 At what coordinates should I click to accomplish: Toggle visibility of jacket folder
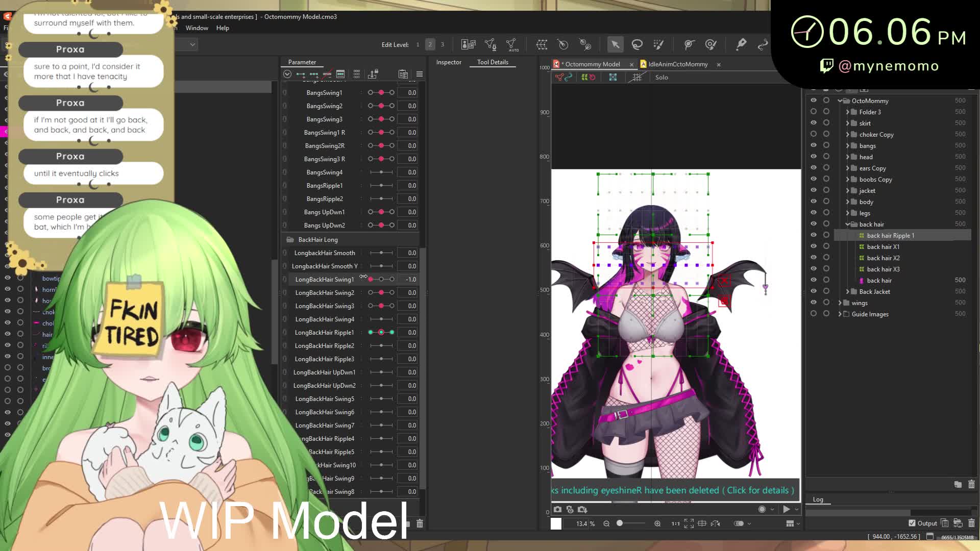point(814,190)
